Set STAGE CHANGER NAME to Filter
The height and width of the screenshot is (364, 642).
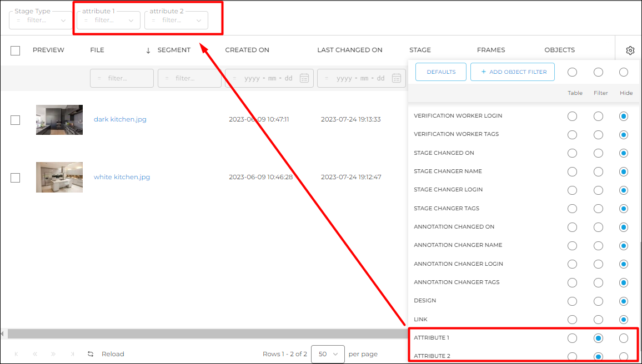pos(598,172)
